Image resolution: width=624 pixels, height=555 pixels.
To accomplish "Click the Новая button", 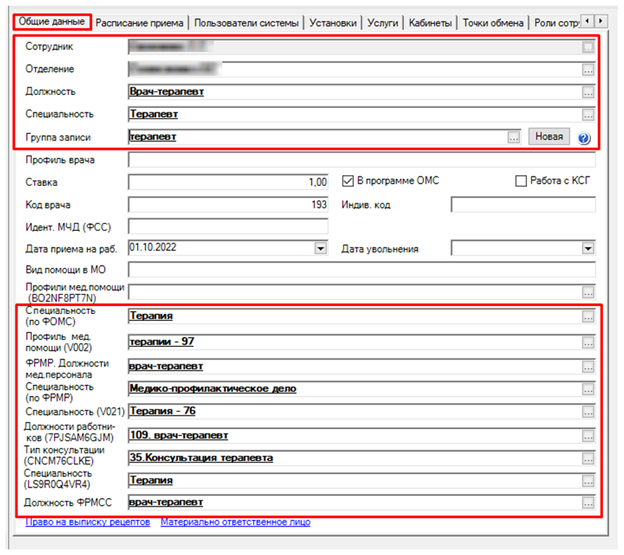I will pyautogui.click(x=549, y=136).
